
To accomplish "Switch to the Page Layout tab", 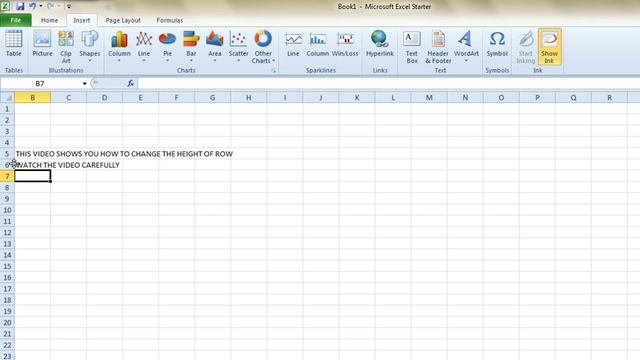I will click(123, 20).
